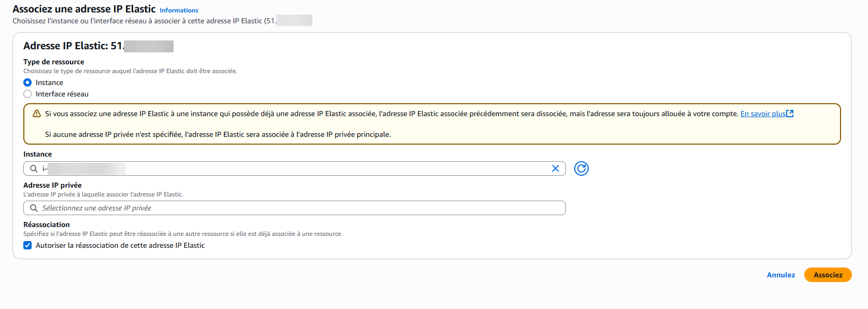This screenshot has height=309, width=868.
Task: Click the magnifier icon in the Instance field
Action: (x=34, y=168)
